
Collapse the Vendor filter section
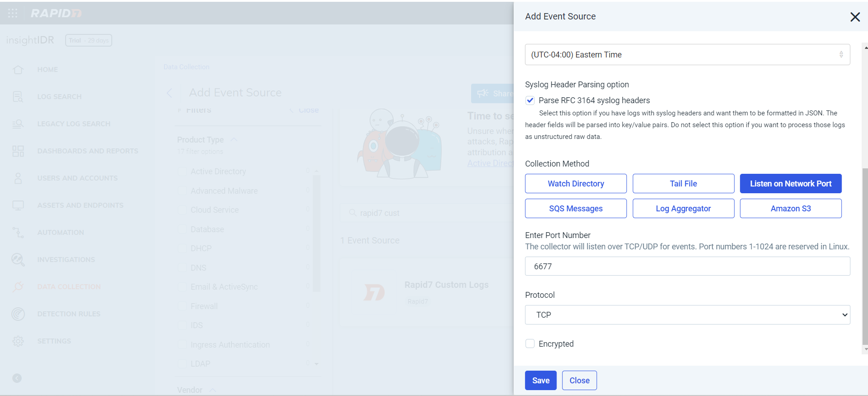213,390
